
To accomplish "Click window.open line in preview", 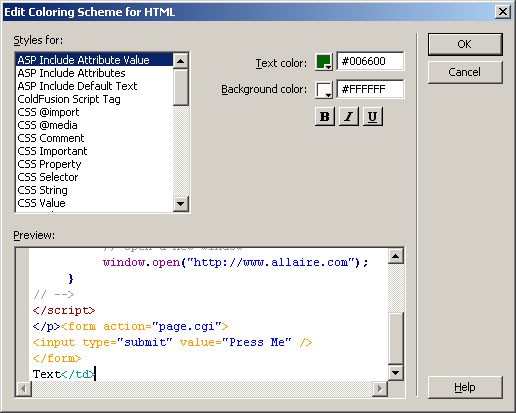I will [x=235, y=263].
